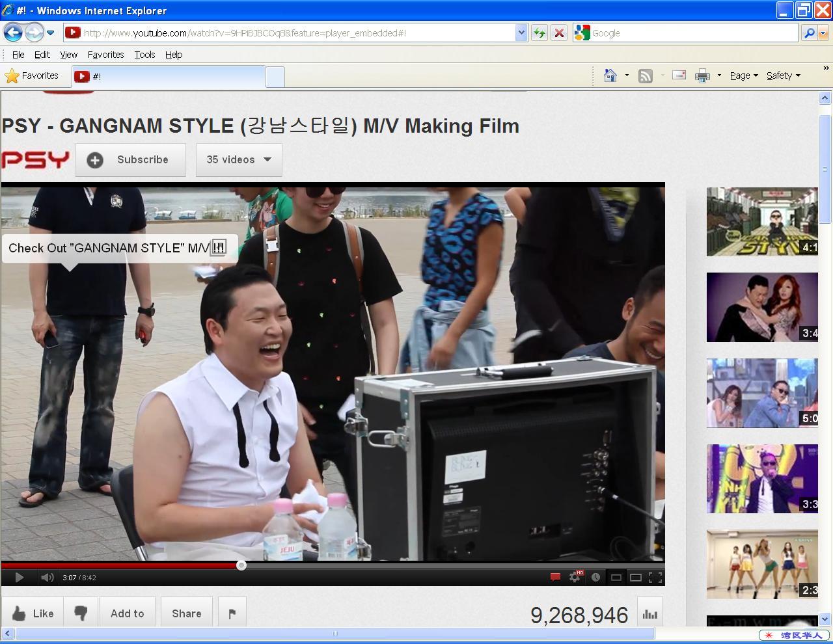Click the red Stop loading icon

tap(559, 33)
